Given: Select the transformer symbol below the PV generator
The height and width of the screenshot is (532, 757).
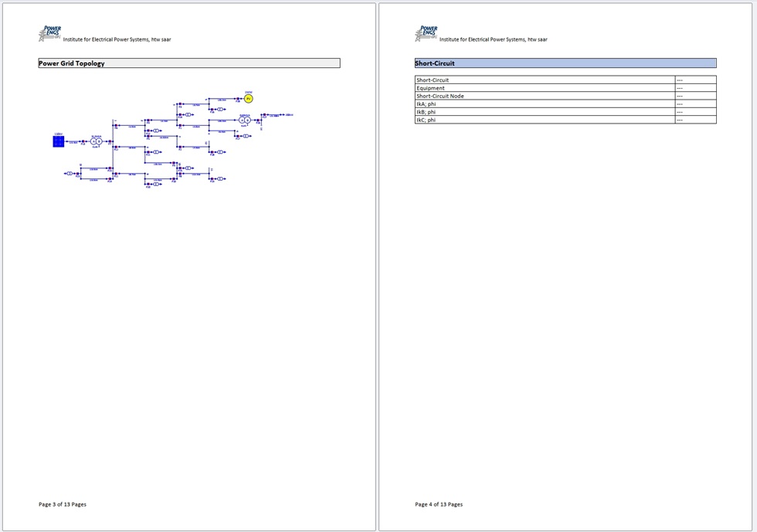Looking at the screenshot, I should 245,120.
